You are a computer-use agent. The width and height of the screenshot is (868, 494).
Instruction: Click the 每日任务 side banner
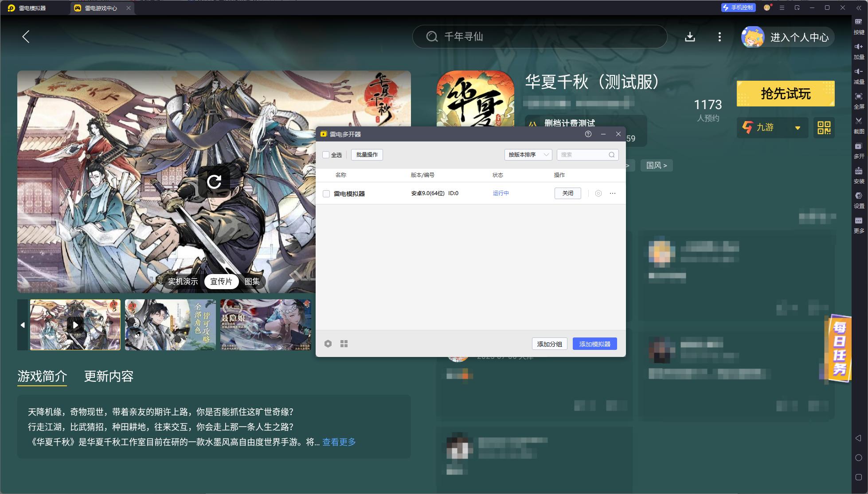839,349
